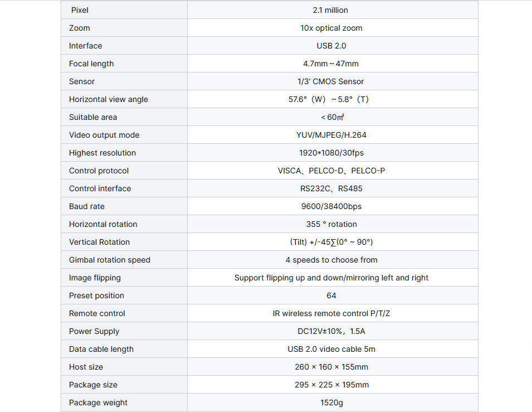532x412 pixels.
Task: Click the "1/3' CMOS Sensor" value
Action: [331, 81]
